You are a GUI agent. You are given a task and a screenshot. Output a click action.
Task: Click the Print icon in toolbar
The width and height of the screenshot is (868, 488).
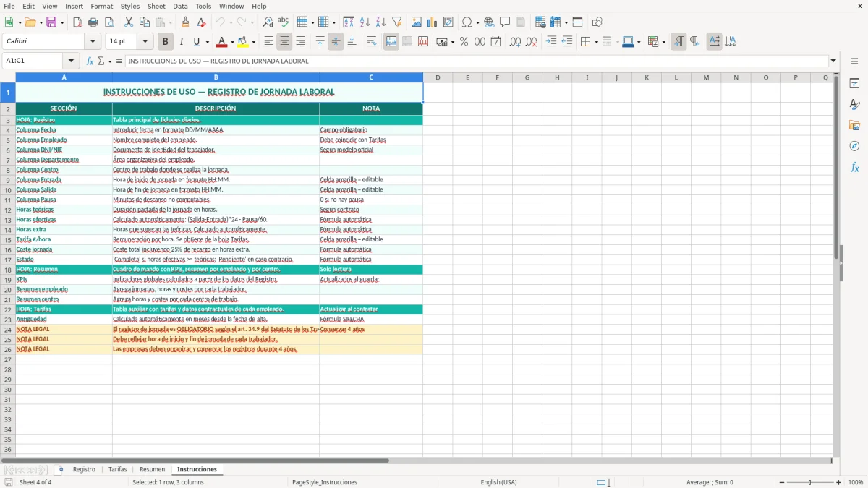[x=93, y=22]
